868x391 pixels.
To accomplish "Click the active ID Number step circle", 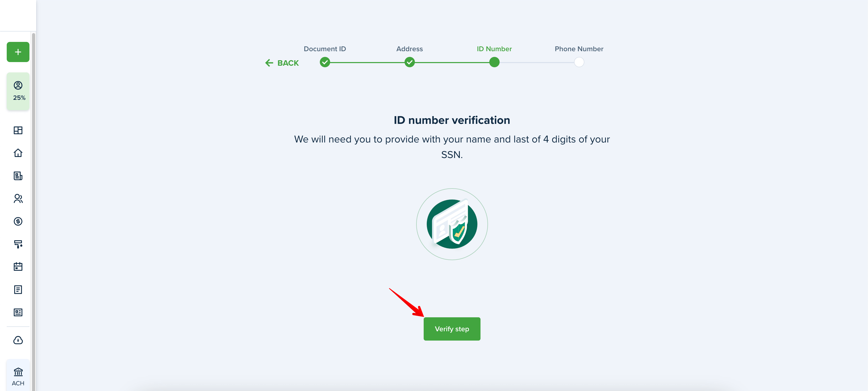I will pyautogui.click(x=494, y=62).
